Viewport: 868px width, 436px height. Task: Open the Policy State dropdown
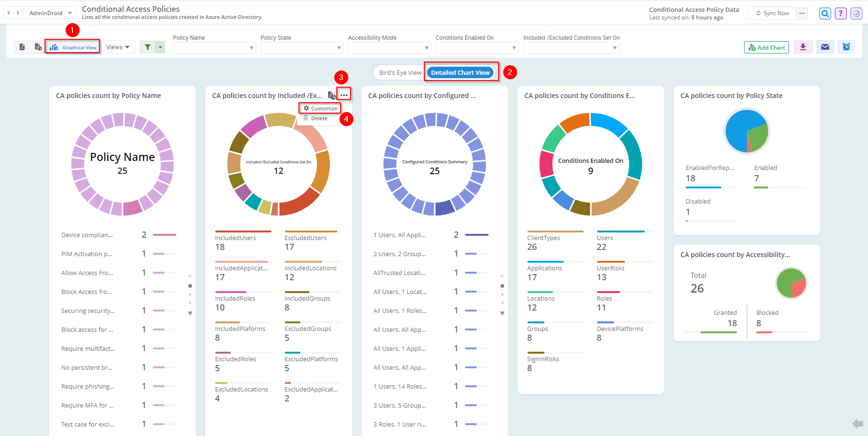tap(302, 47)
